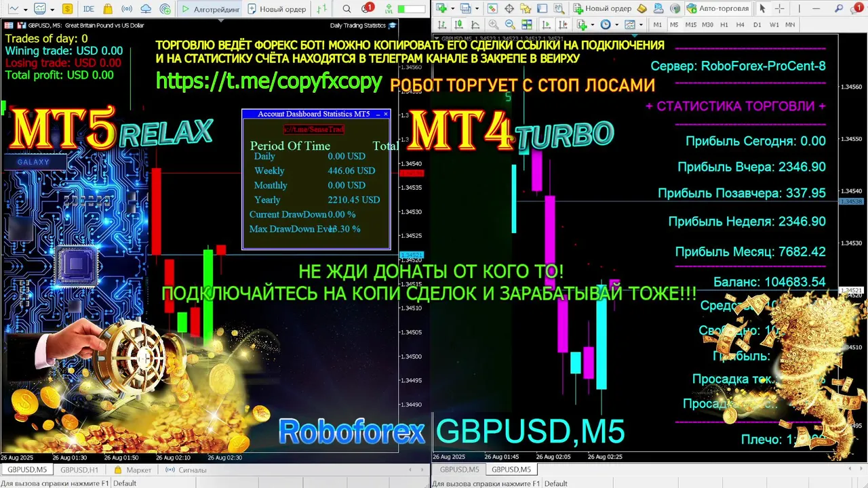Select MT4 vertical line tool
The width and height of the screenshot is (868, 488).
coord(799,8)
